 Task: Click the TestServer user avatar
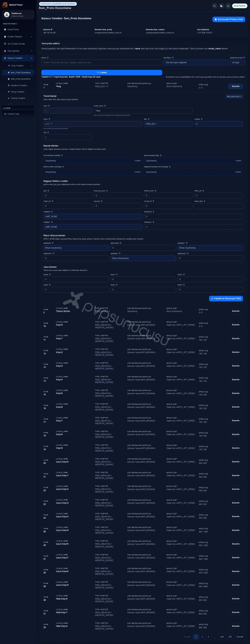[7, 14]
